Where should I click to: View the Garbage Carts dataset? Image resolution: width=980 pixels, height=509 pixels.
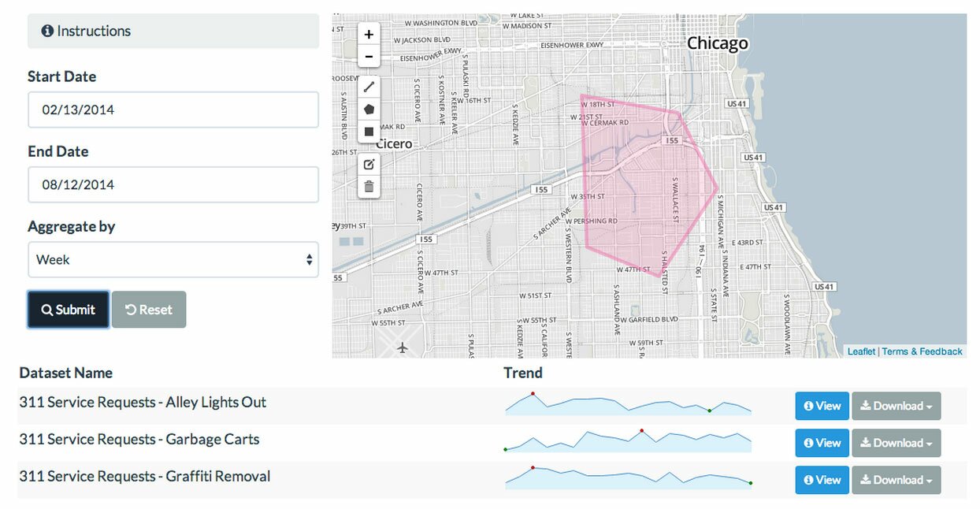(822, 443)
